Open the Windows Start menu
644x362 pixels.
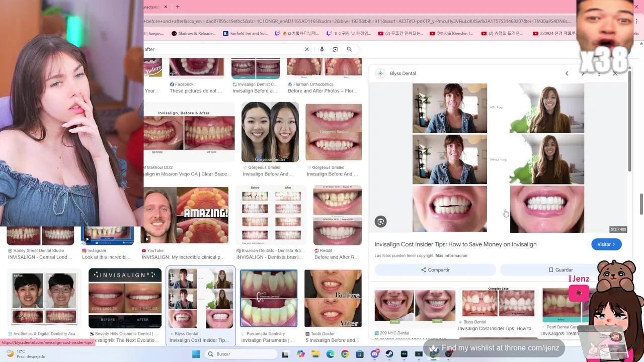point(196,354)
